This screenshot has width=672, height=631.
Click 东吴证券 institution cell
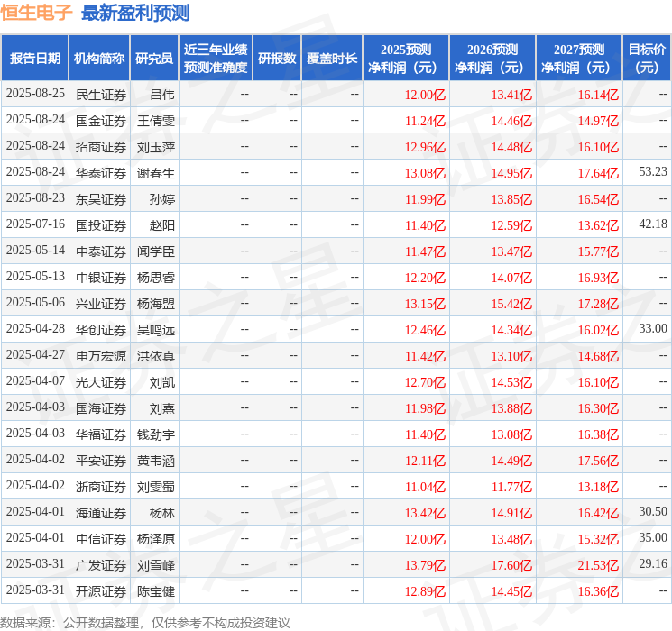tap(101, 199)
